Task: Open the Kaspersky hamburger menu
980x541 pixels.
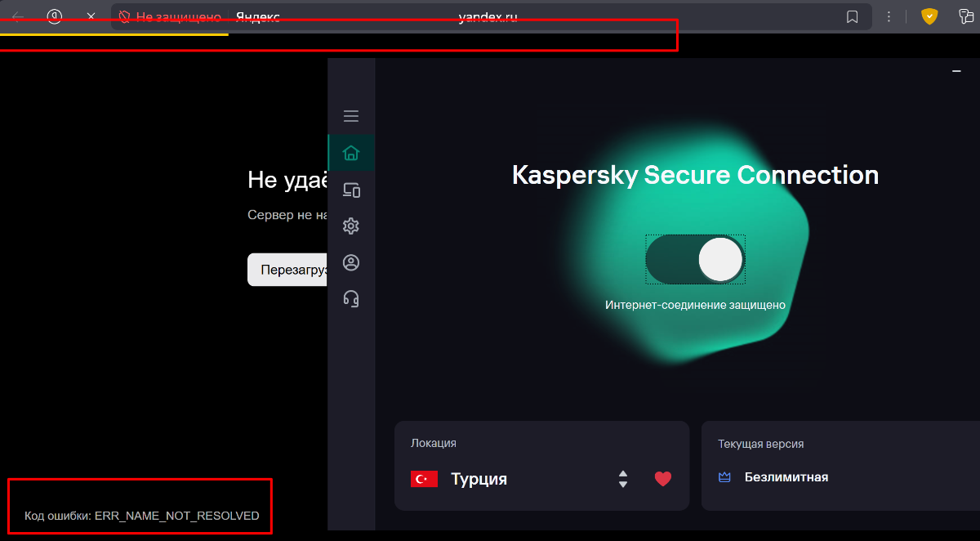Action: 351,116
